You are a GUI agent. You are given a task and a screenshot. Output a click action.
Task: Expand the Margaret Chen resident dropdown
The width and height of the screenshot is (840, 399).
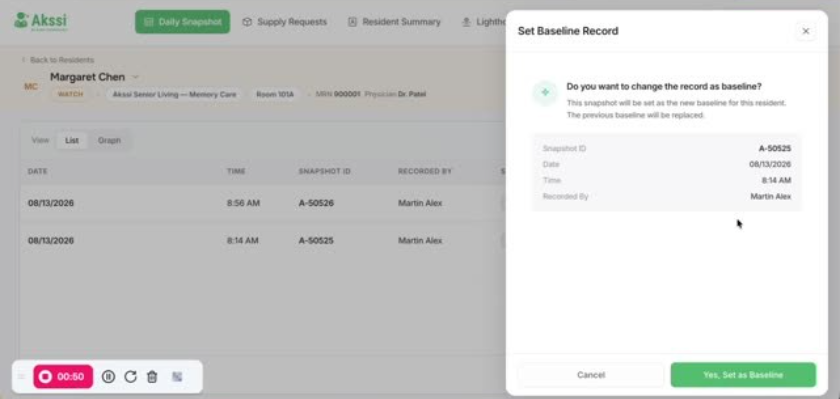[136, 77]
